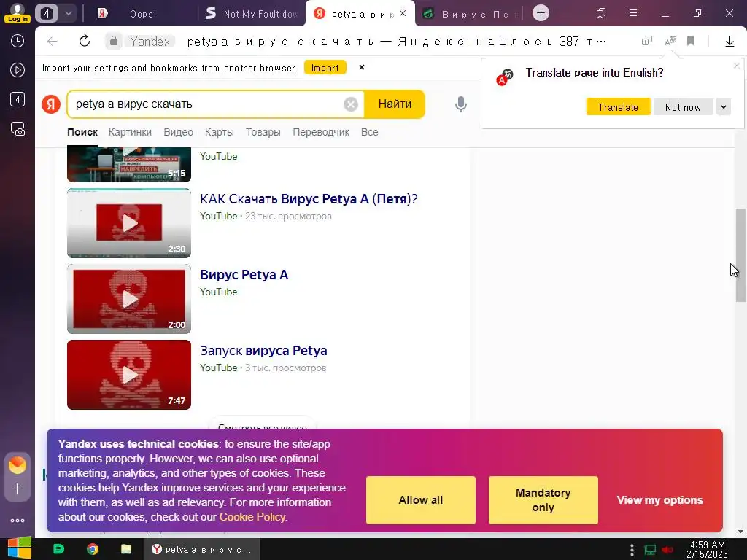The image size is (747, 560).
Task: Close the active petya tab
Action: tap(403, 13)
